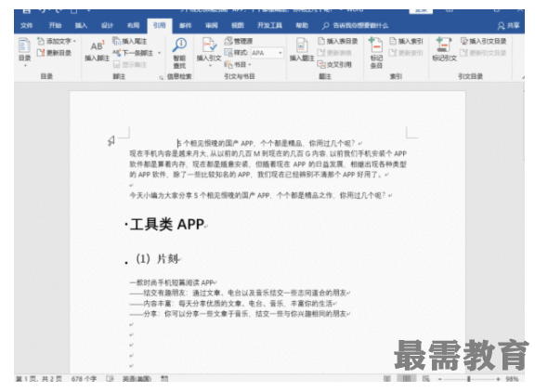535x392 pixels.
Task: Click 插入题注 to insert a caption
Action: (302, 50)
